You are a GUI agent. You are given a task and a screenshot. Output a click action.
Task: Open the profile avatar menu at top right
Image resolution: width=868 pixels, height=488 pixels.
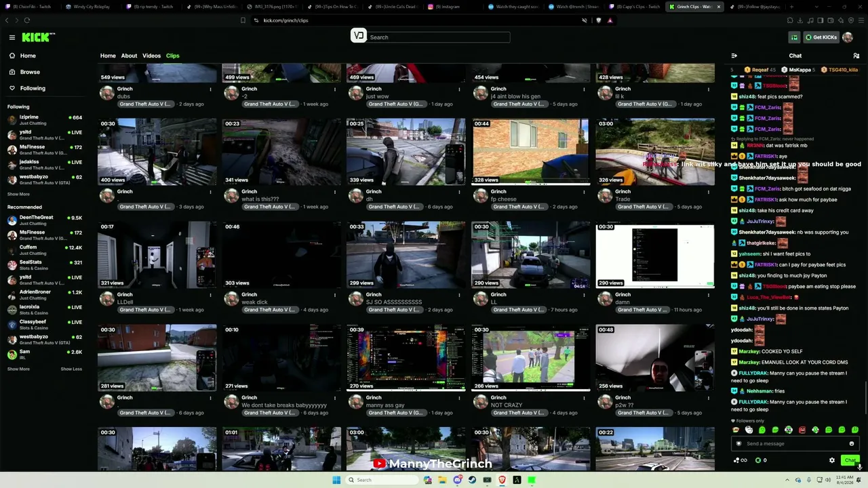tap(848, 37)
